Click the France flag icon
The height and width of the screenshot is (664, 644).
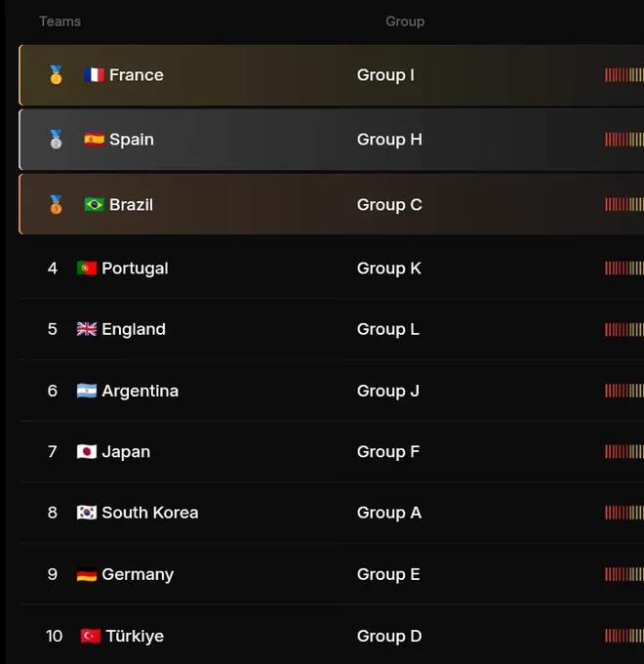(x=94, y=75)
